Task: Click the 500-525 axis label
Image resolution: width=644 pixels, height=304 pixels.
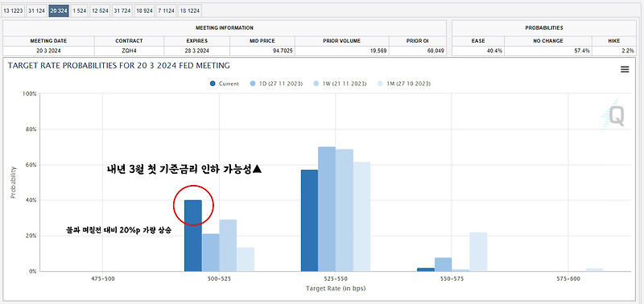Action: [x=219, y=279]
